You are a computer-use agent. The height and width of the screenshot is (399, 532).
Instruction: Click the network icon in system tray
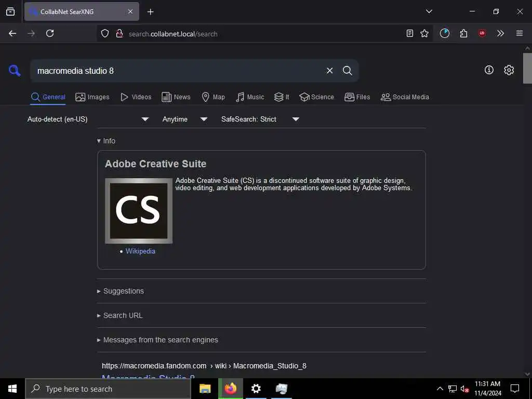tap(453, 389)
